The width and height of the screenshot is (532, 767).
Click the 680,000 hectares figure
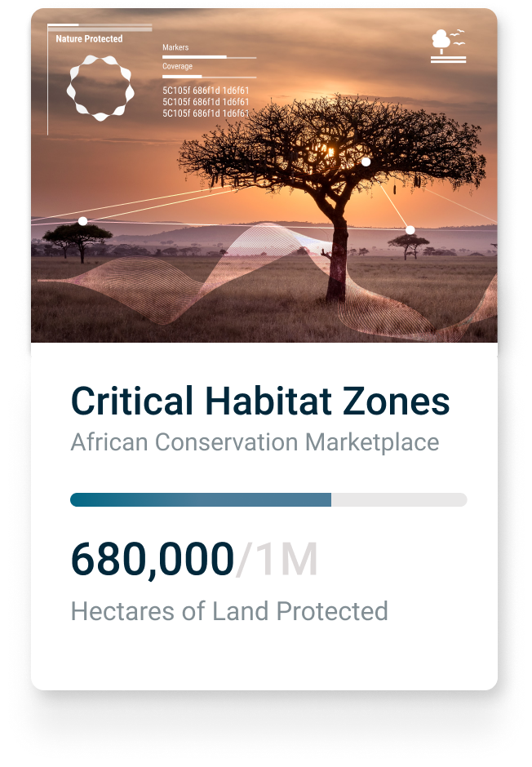tap(153, 561)
